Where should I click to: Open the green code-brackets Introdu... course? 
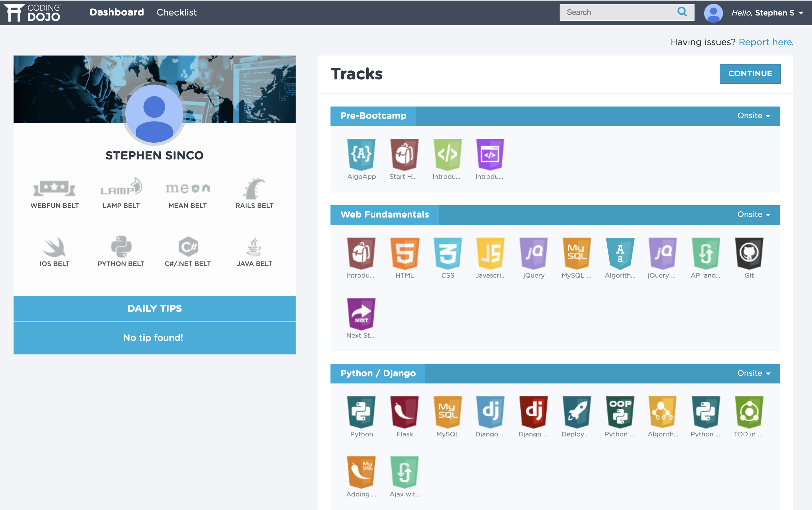pos(447,155)
